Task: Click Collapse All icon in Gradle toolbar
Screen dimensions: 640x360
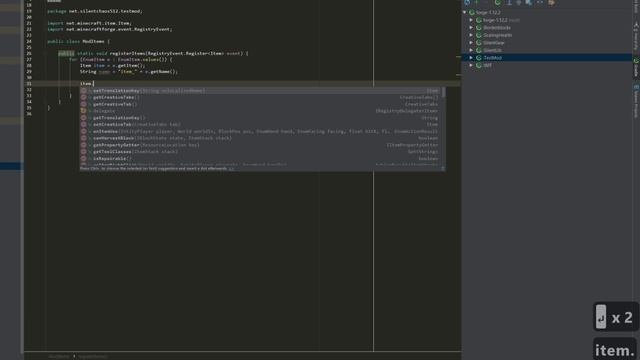Action: 519,2
